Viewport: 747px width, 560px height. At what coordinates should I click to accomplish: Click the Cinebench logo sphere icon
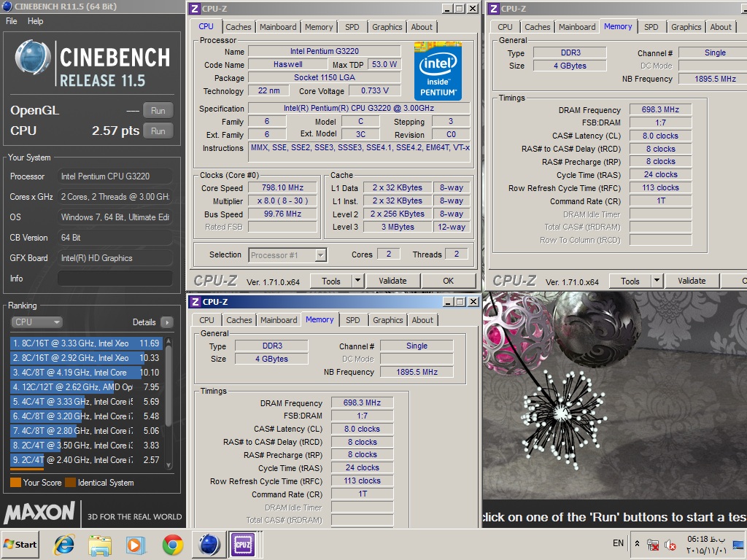(33, 58)
